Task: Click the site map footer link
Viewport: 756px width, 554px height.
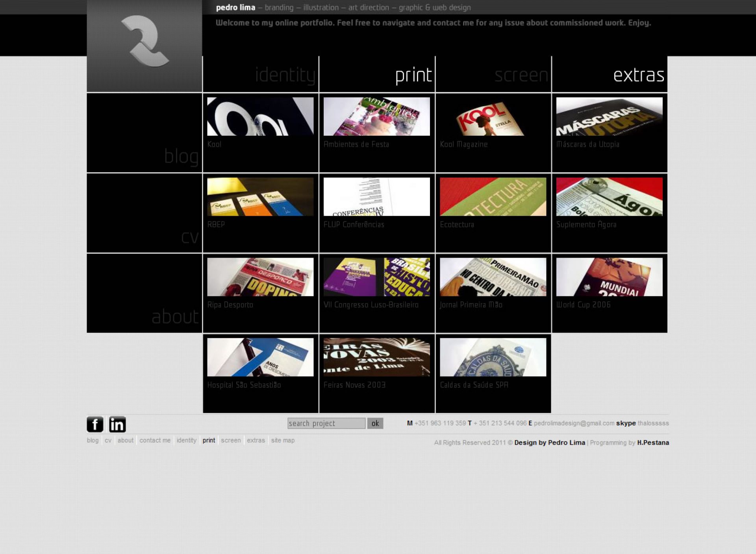Action: (x=283, y=440)
